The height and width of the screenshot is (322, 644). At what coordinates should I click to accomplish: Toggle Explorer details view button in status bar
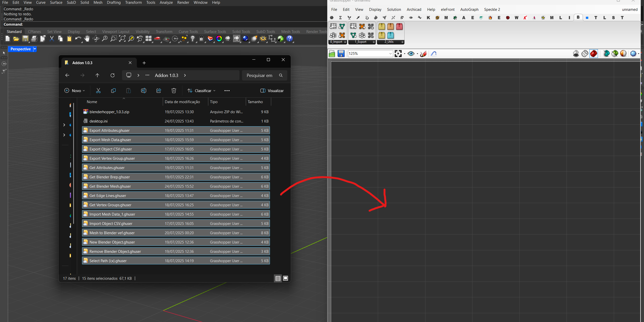pyautogui.click(x=278, y=278)
